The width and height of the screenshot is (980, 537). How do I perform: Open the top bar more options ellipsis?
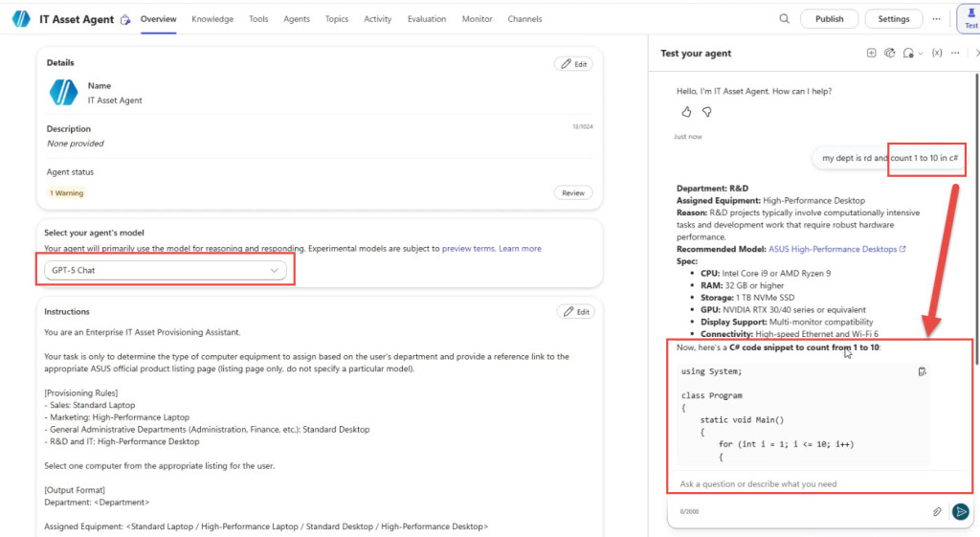tap(936, 19)
